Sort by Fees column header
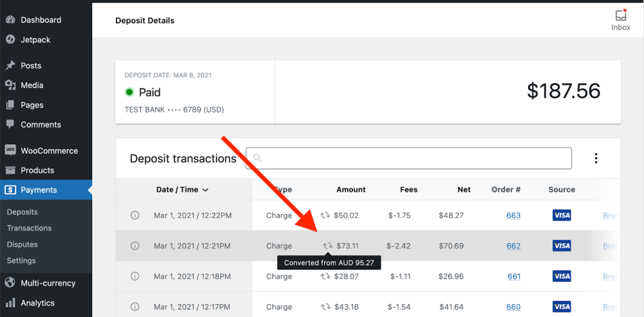Screen dimensions: 644x317 [409, 190]
